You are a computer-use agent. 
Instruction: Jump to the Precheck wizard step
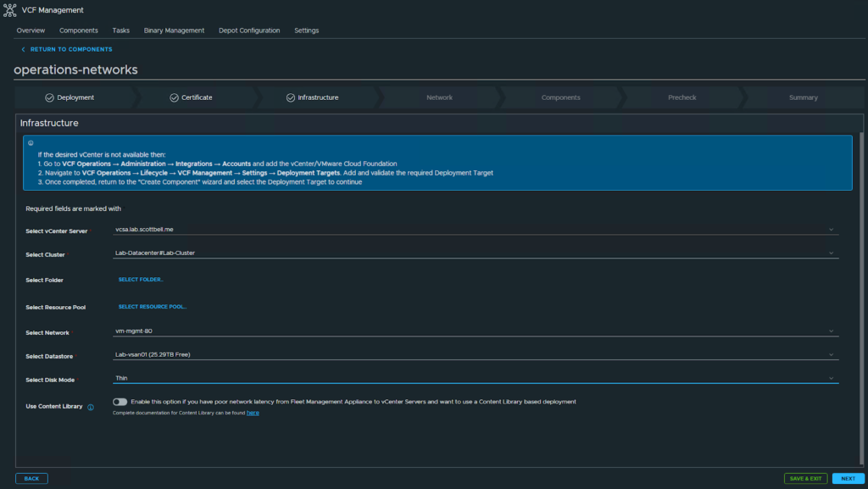tap(682, 97)
